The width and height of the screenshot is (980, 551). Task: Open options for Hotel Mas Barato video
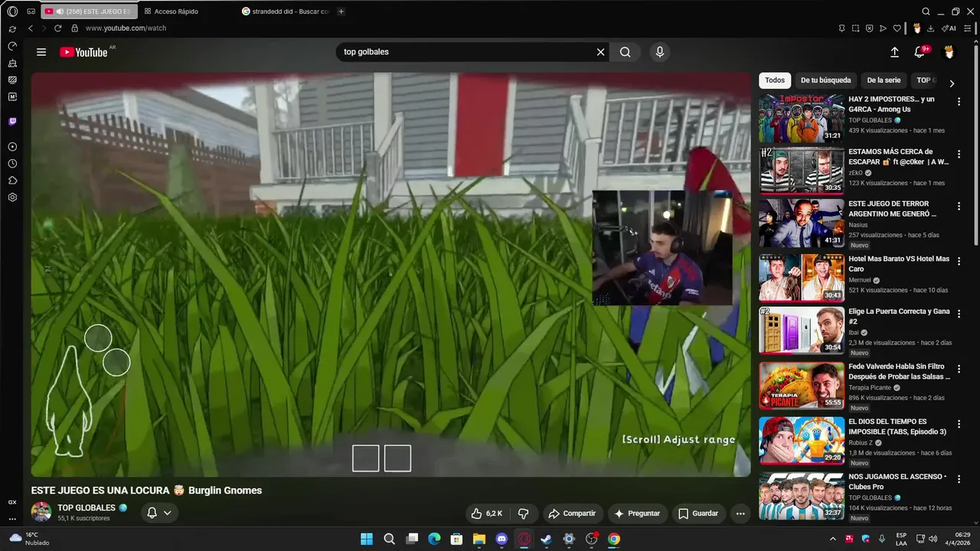[x=959, y=261]
